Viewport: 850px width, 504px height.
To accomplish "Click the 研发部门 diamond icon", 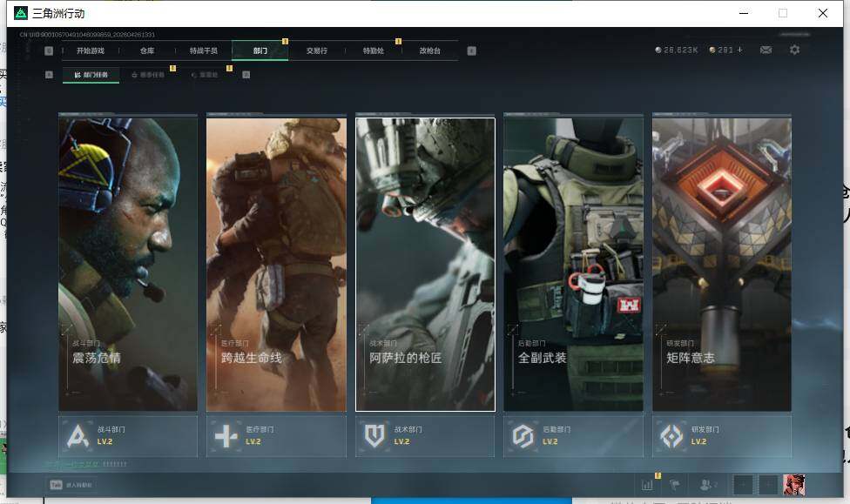I will pos(671,436).
